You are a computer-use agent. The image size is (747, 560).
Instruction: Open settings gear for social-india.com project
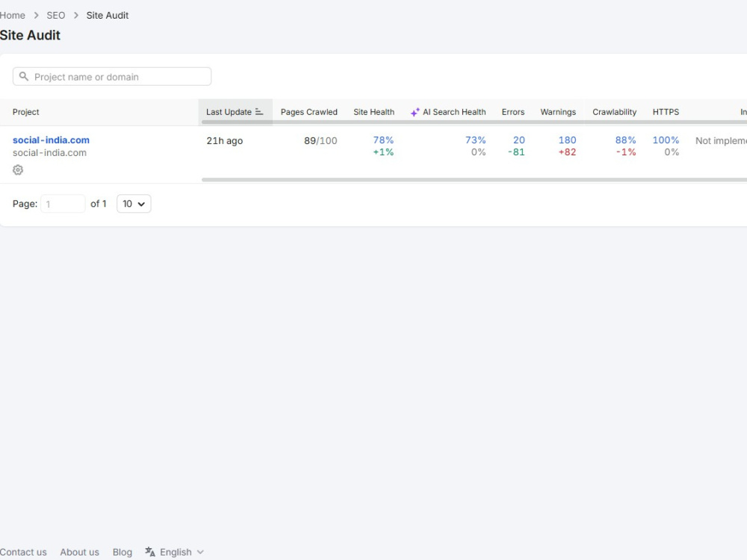(18, 169)
